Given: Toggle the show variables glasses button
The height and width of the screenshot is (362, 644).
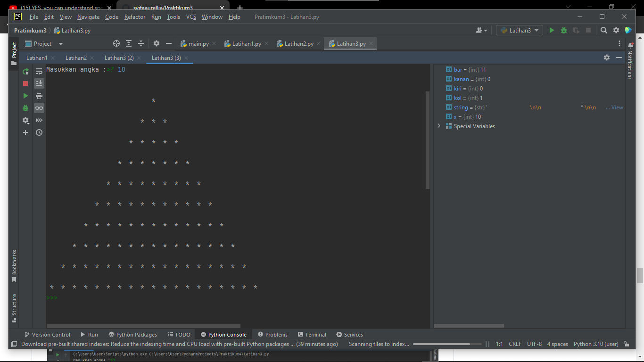Looking at the screenshot, I should click(x=39, y=108).
